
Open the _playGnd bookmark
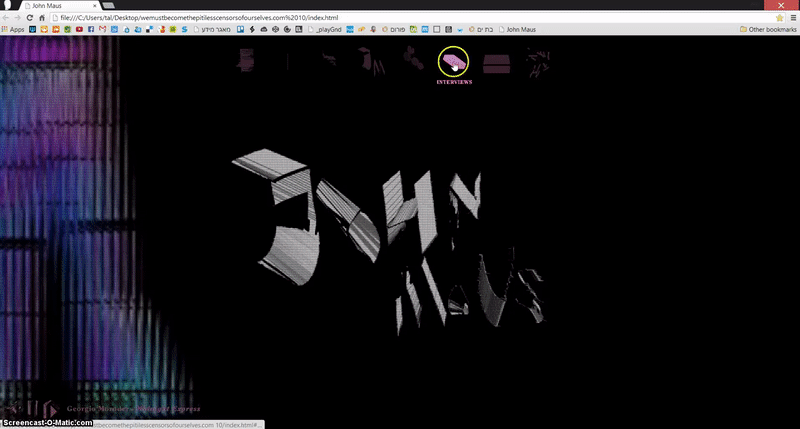pos(325,30)
